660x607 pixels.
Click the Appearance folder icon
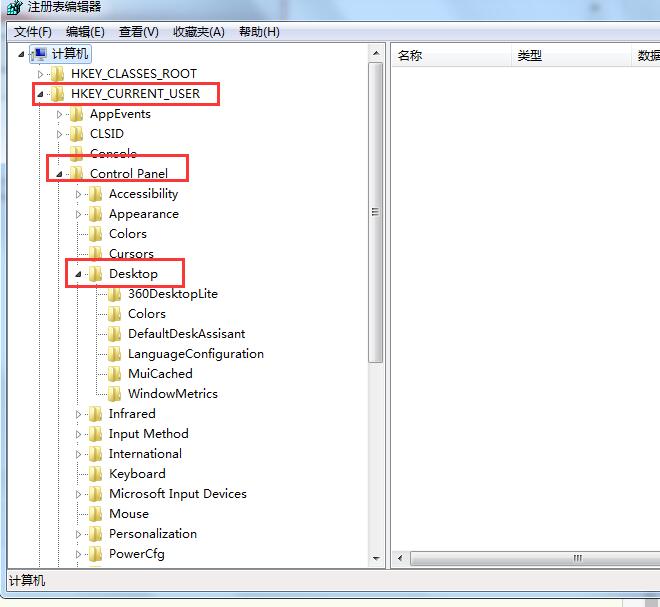(96, 214)
